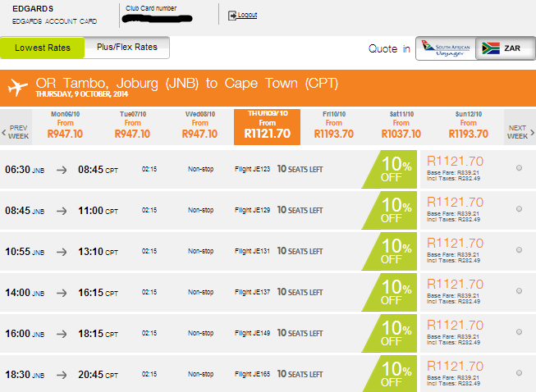Image resolution: width=536 pixels, height=392 pixels.
Task: Click 13:10 CPT arrival time
Action: point(98,252)
